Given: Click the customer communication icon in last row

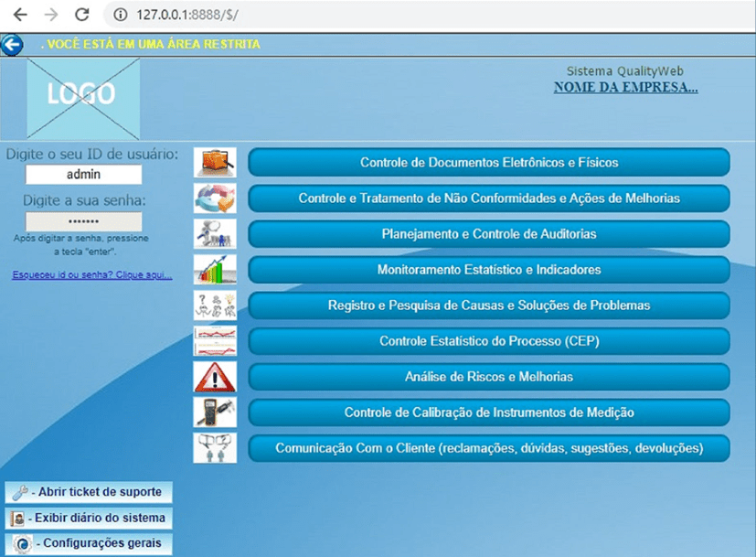Looking at the screenshot, I should [x=215, y=448].
